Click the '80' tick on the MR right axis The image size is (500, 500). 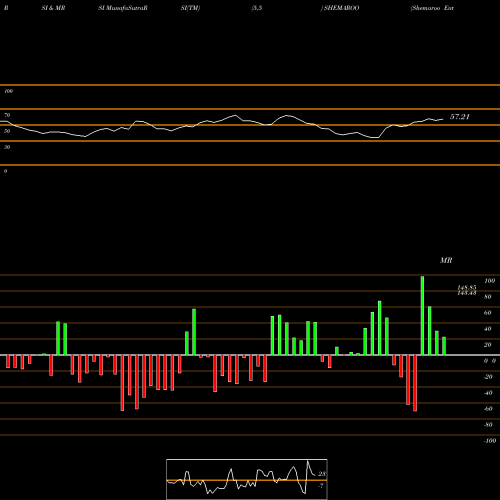click(x=488, y=297)
